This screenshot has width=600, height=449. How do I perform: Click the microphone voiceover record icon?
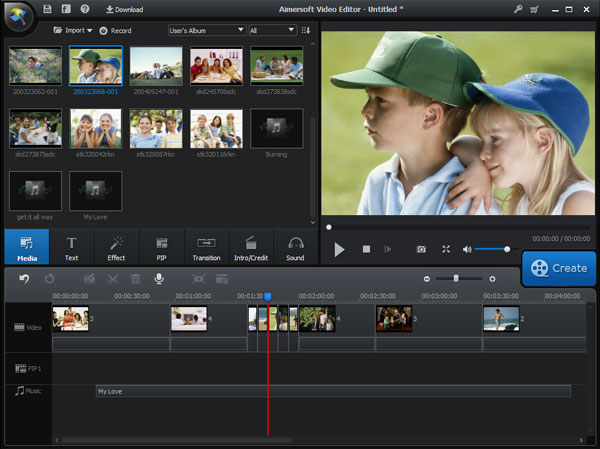pyautogui.click(x=158, y=278)
